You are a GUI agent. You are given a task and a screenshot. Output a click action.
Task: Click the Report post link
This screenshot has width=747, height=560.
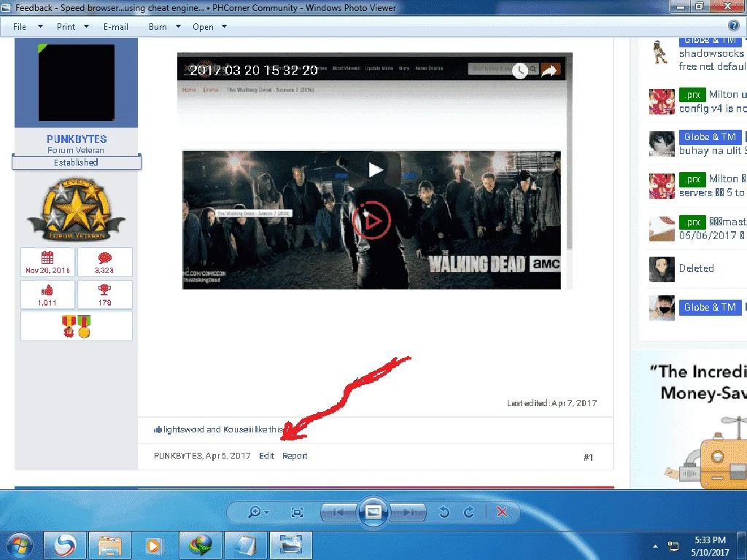(x=295, y=456)
